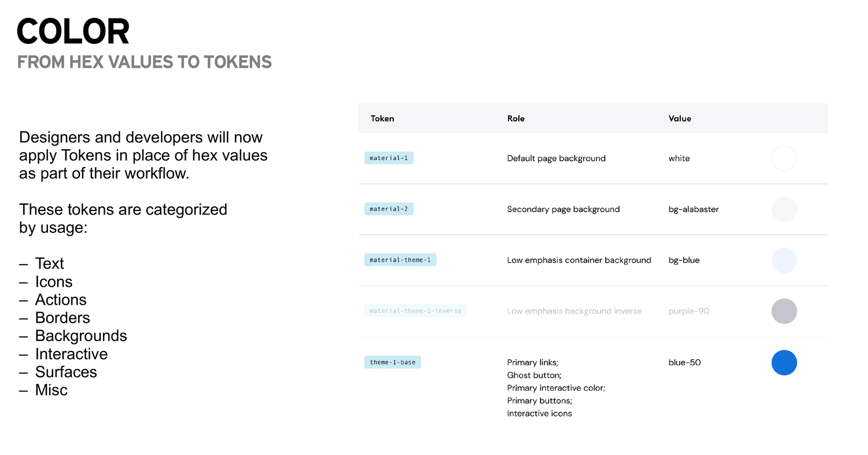Click 'Low emphasis background inverse' text

(574, 311)
